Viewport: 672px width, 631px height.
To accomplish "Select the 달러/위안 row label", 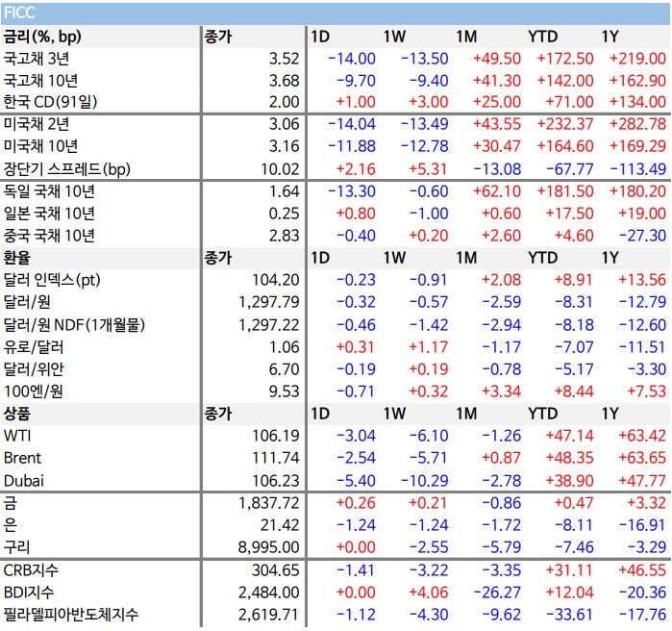I will (x=33, y=369).
